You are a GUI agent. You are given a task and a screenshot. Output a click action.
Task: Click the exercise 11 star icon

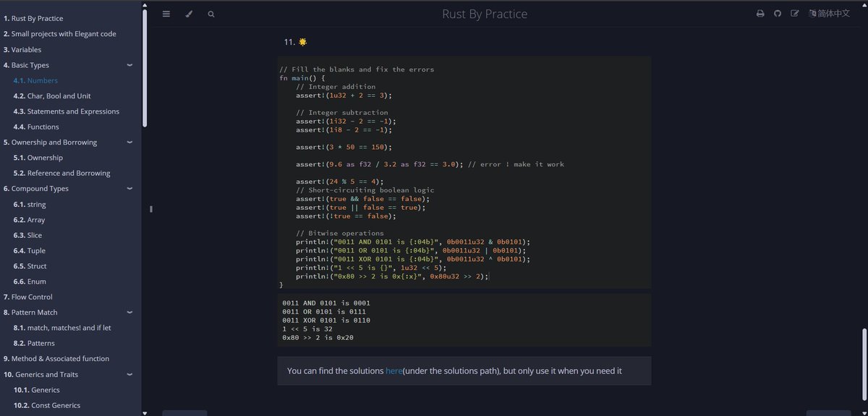point(302,42)
